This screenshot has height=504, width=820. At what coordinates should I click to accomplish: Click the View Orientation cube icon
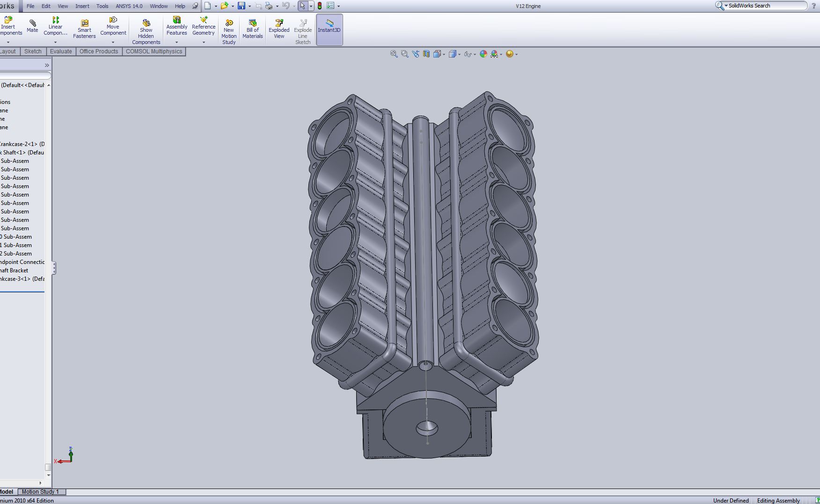pos(437,54)
